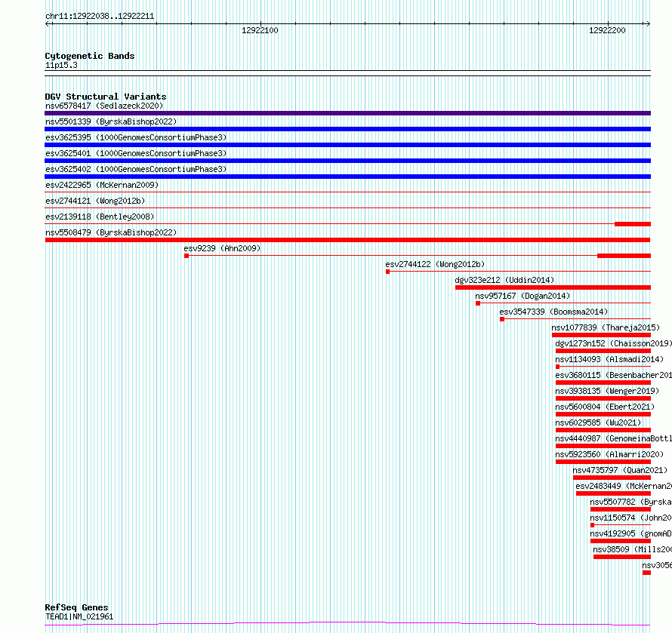The width and height of the screenshot is (672, 633).
Task: Select the dark purple nsv6578417 variant bar
Action: 347,113
